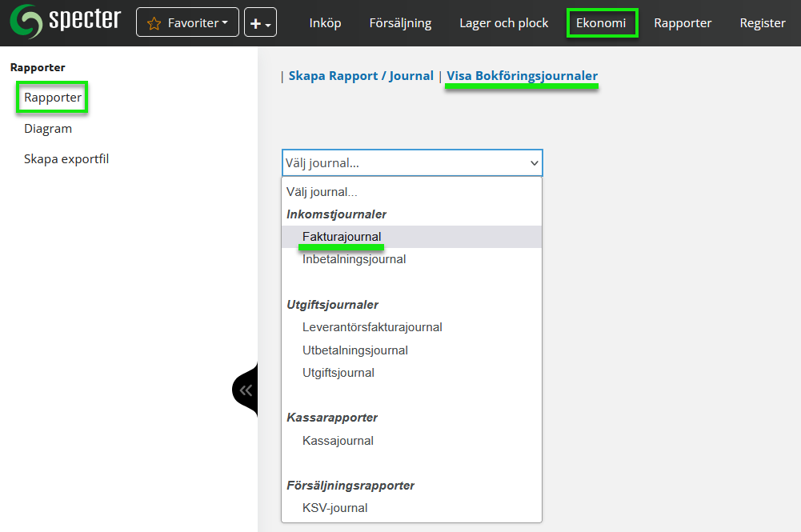Select KSV-journal option
This screenshot has height=532, width=801.
tap(334, 508)
